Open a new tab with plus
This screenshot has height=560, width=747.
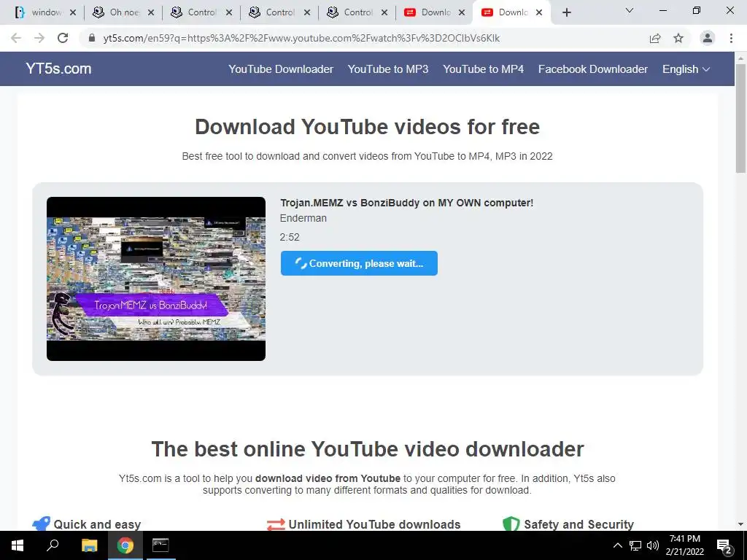[x=566, y=12]
